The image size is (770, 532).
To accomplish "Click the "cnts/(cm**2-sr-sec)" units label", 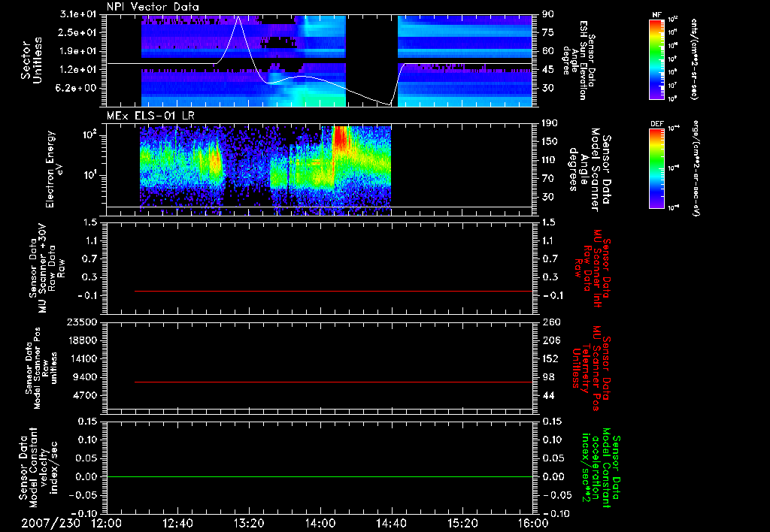I will coord(694,59).
